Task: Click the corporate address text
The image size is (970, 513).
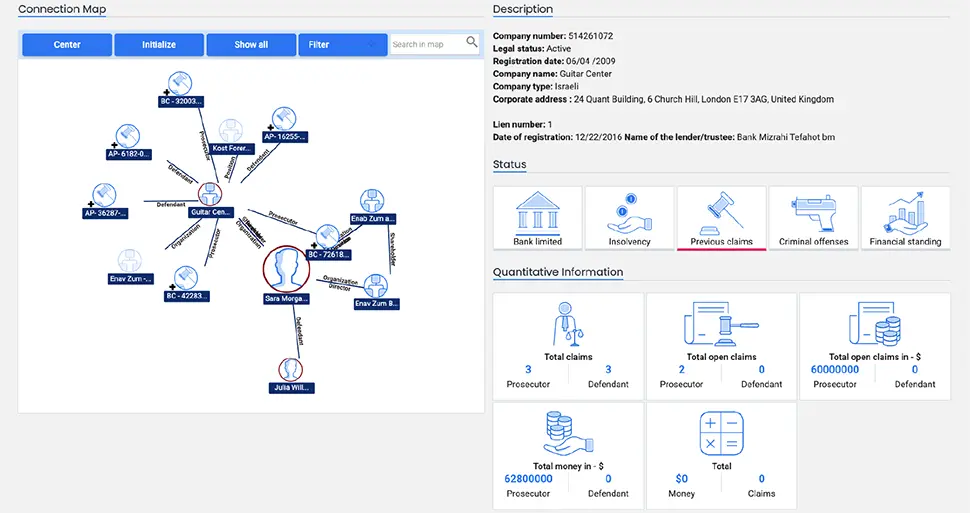Action: click(x=703, y=100)
